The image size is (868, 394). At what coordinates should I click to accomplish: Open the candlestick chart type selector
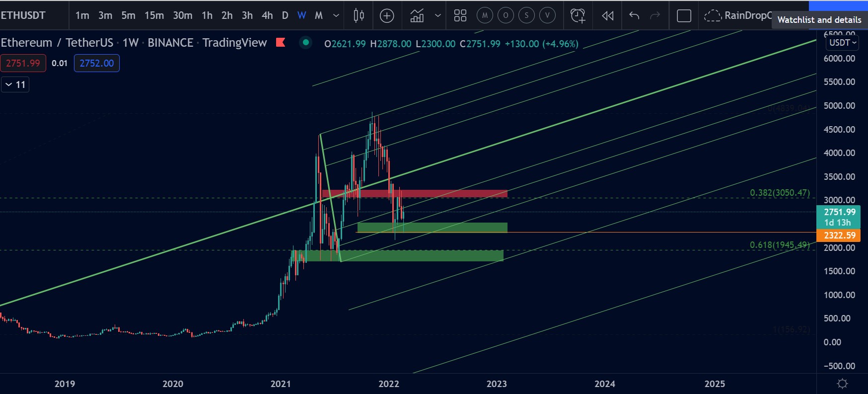pos(359,16)
